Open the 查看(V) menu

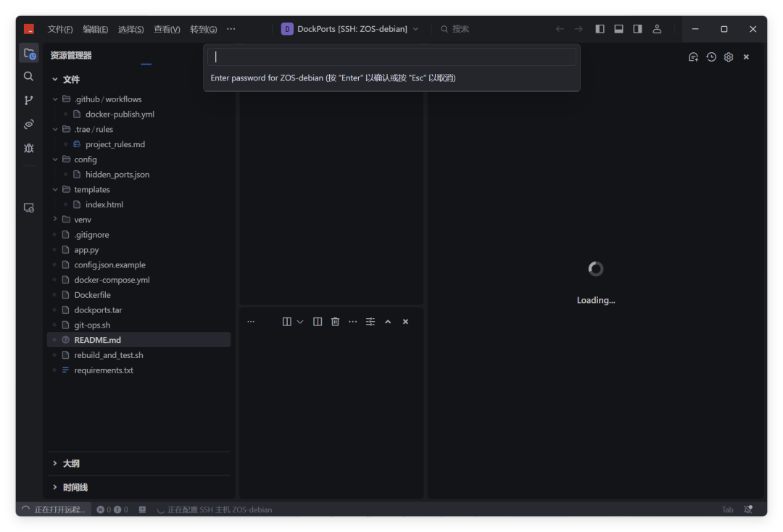(167, 29)
